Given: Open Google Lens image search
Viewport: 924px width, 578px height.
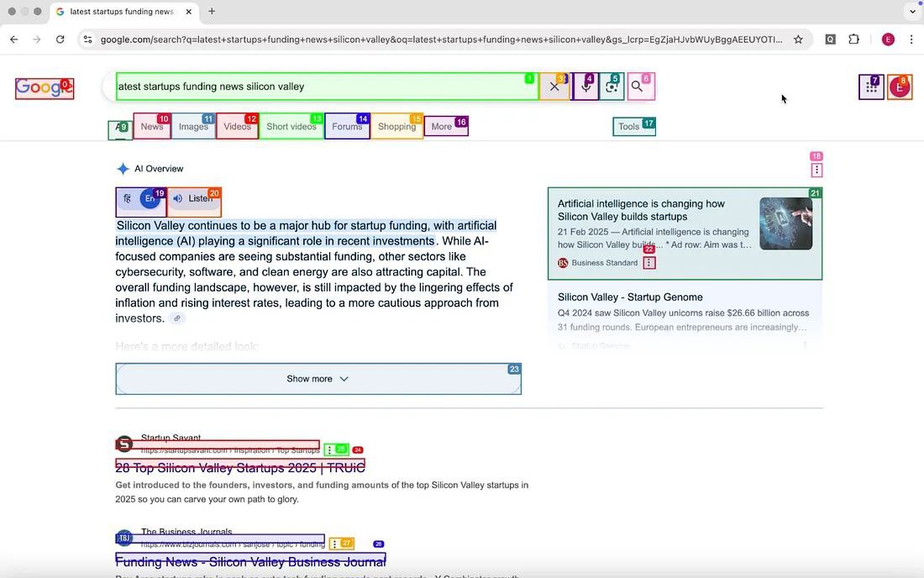Looking at the screenshot, I should (612, 87).
